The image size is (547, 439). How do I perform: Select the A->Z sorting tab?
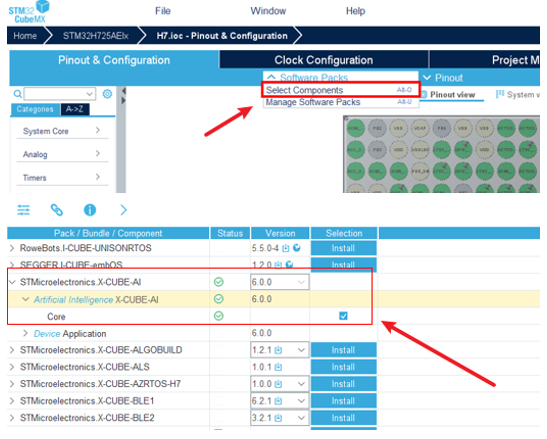pyautogui.click(x=75, y=109)
